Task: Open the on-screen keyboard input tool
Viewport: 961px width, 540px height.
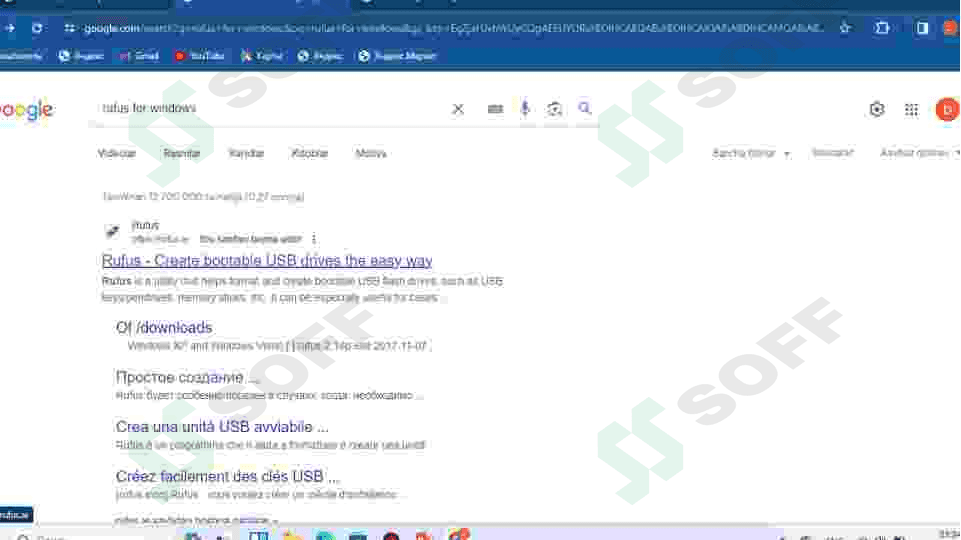Action: click(495, 109)
